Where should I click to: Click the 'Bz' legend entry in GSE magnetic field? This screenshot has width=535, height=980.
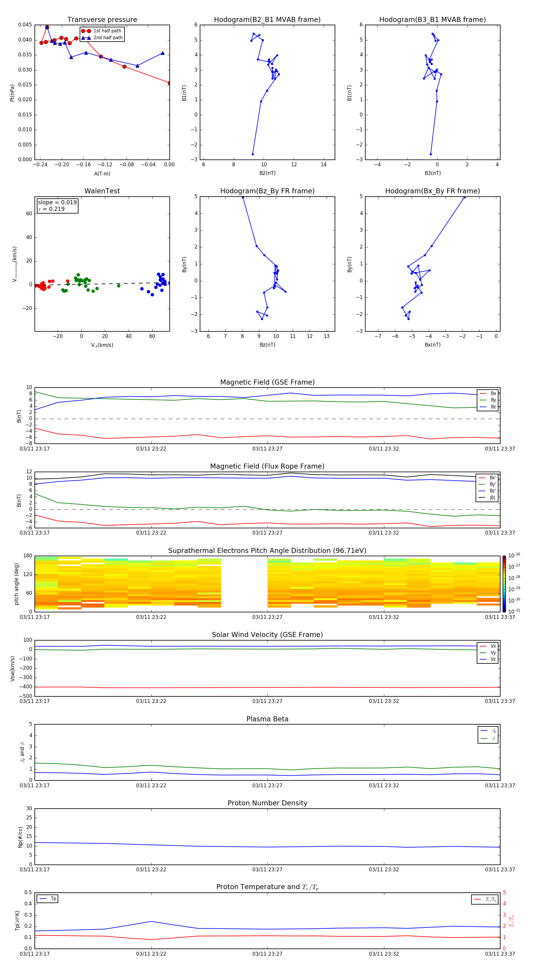click(488, 407)
